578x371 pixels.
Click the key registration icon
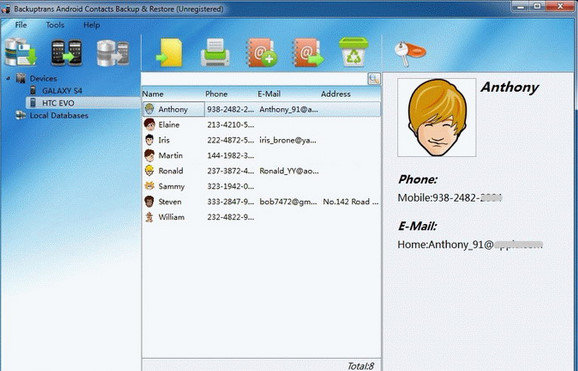(410, 53)
